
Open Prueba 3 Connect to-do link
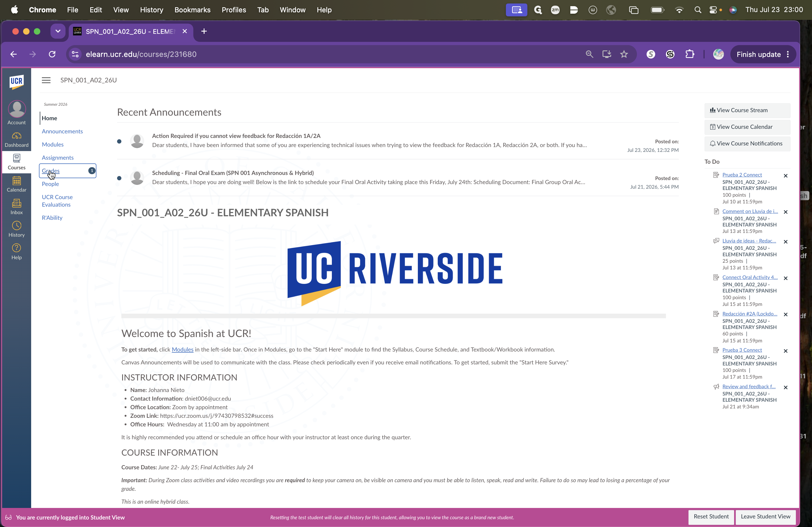coord(742,350)
